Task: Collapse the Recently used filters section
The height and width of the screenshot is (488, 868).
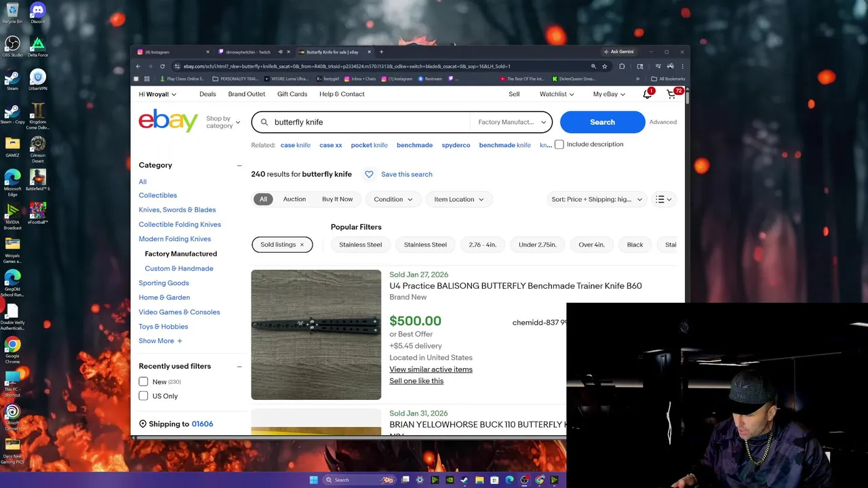Action: (239, 366)
